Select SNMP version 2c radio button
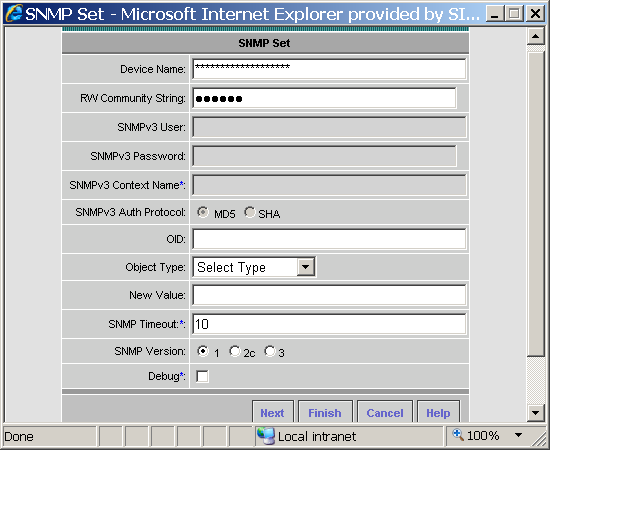Screen dimensions: 640x512 (x=235, y=351)
